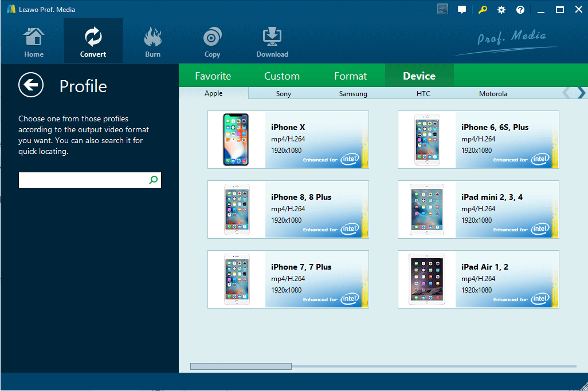Screen dimensions: 588x391
Task: Open the Home module
Action: (34, 42)
